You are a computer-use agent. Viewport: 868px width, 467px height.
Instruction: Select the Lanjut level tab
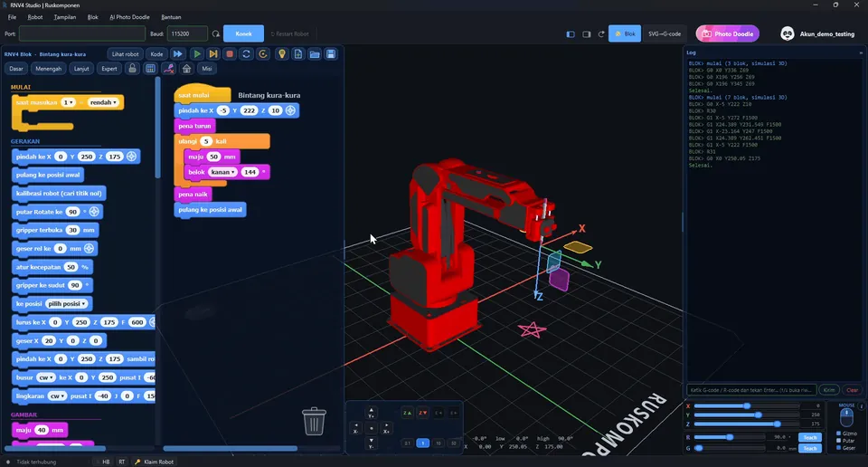point(81,69)
